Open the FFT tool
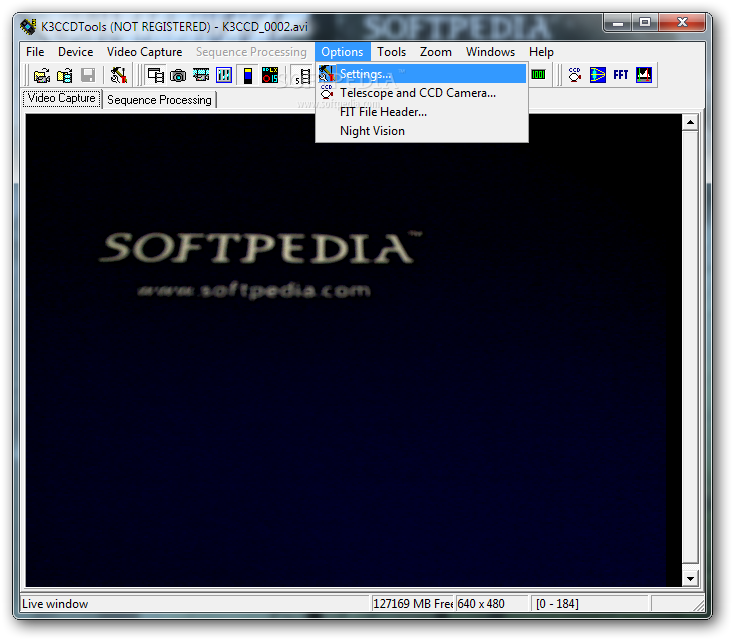 pyautogui.click(x=621, y=75)
